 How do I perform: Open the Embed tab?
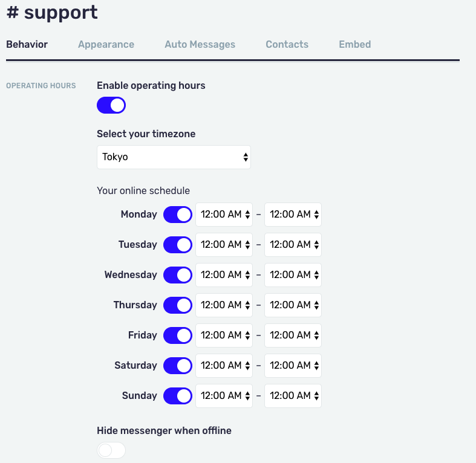point(354,44)
